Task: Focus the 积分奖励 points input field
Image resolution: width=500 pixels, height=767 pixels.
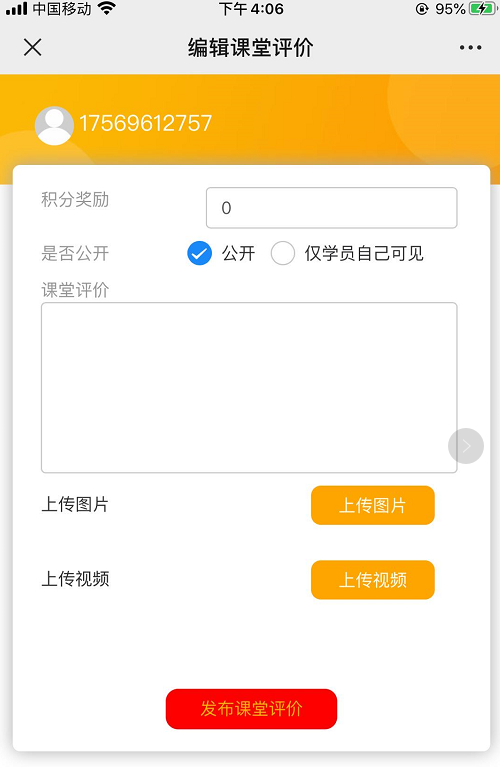Action: 331,208
